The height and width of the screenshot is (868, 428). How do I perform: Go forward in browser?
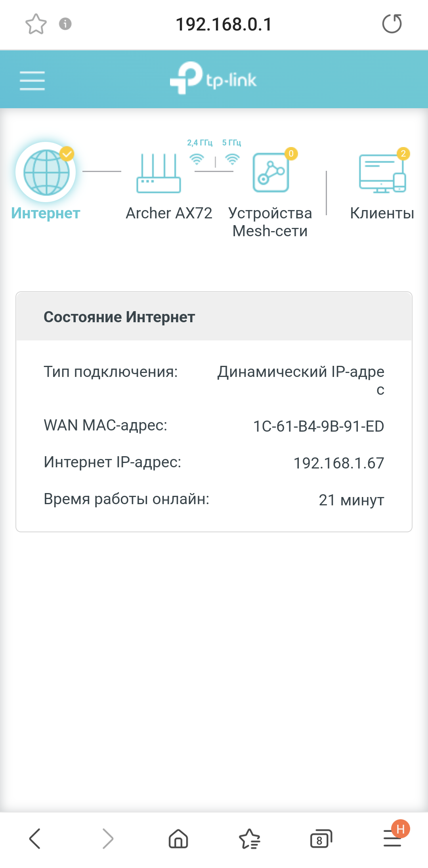tap(107, 839)
